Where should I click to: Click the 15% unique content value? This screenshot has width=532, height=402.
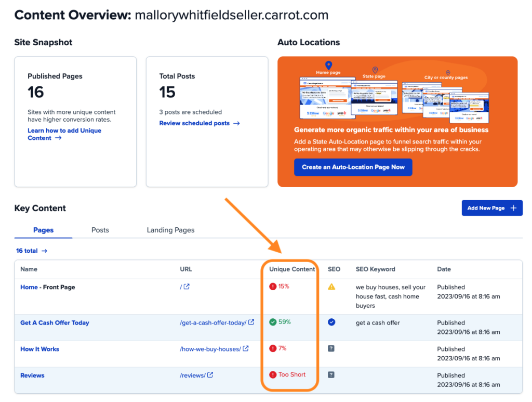(284, 287)
